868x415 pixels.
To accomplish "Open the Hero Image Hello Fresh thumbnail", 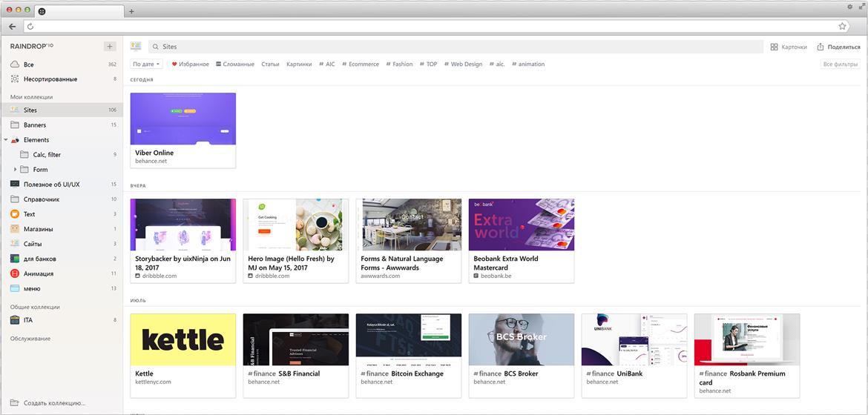I will point(295,225).
